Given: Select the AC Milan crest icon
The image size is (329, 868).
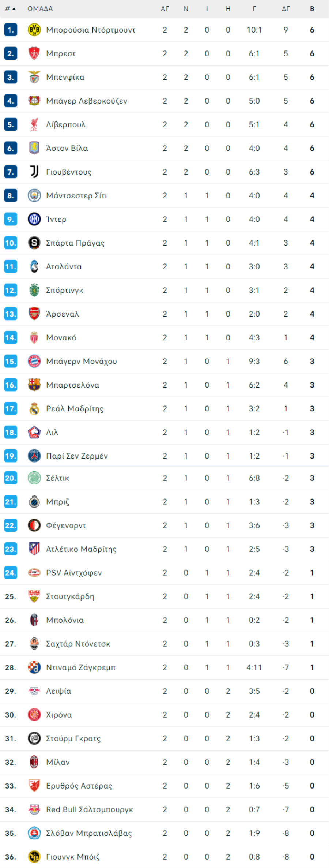Looking at the screenshot, I should coord(34,762).
